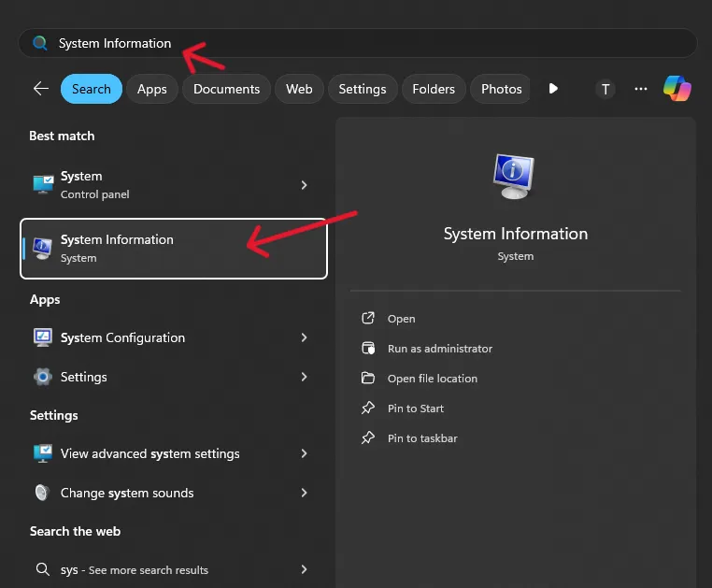The height and width of the screenshot is (588, 712).
Task: Click the Settings gear icon in Apps
Action: click(43, 377)
